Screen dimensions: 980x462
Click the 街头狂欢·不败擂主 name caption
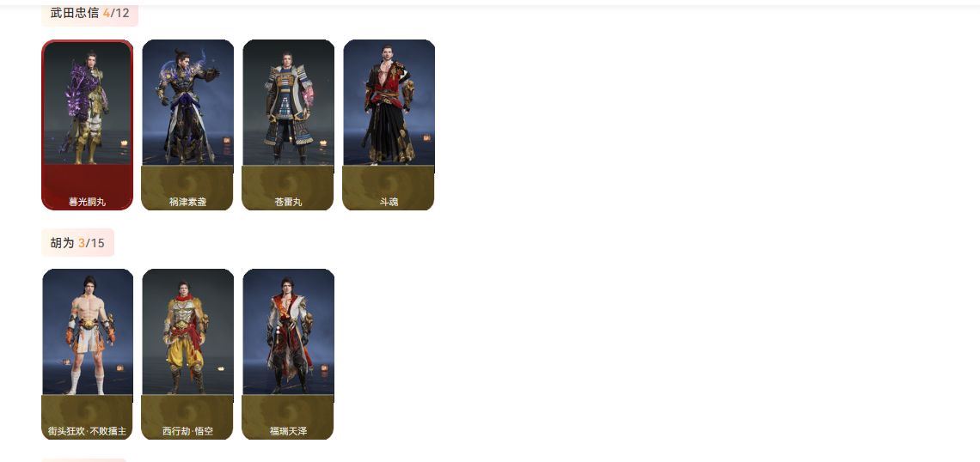coord(88,431)
